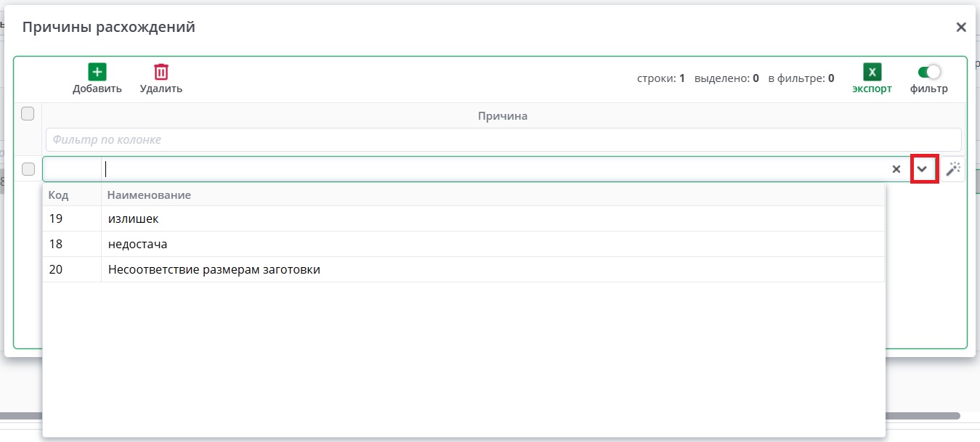Click the Причина column header

coord(503,116)
